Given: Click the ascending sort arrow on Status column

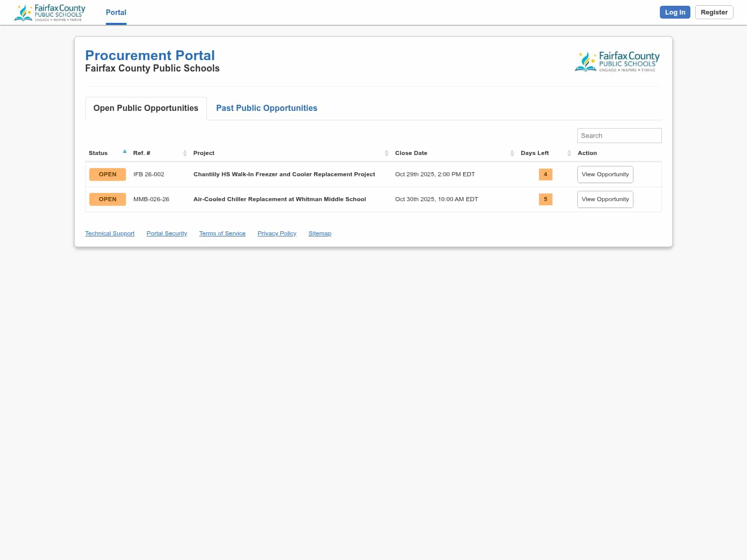Looking at the screenshot, I should 125,151.
